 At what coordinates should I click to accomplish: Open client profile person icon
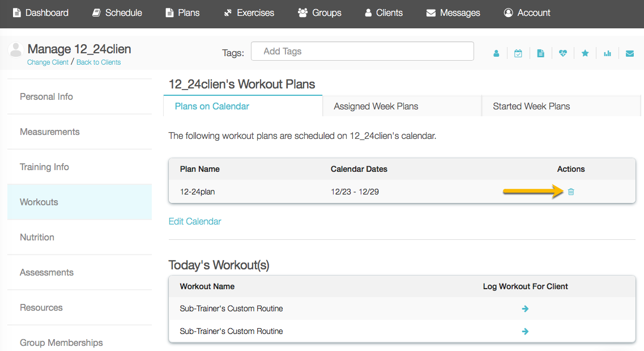(496, 53)
